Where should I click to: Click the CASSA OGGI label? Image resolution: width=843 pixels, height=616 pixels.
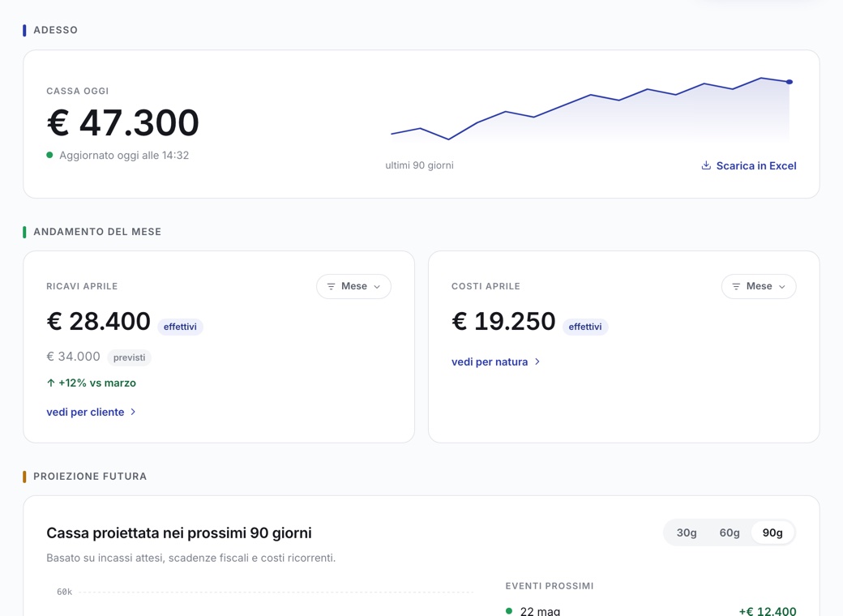pos(78,92)
